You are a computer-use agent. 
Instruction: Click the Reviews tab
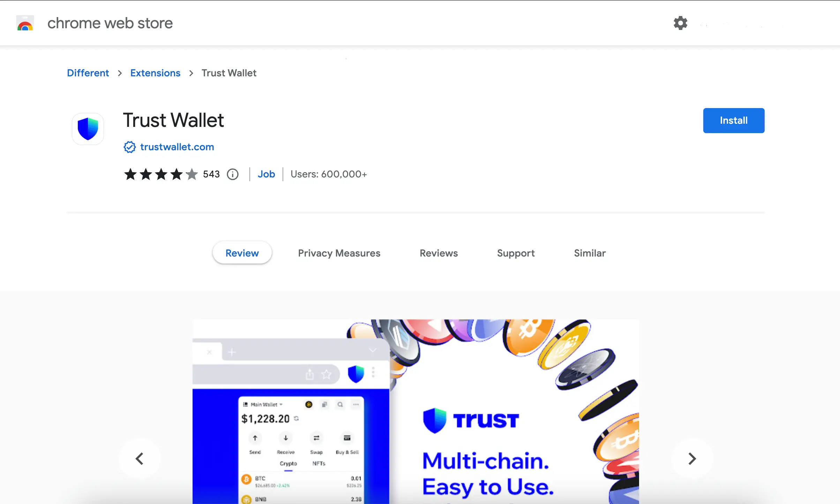tap(438, 253)
